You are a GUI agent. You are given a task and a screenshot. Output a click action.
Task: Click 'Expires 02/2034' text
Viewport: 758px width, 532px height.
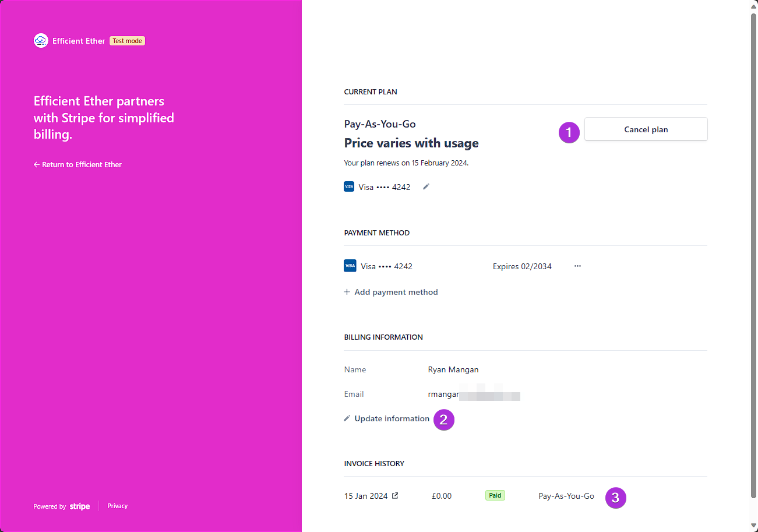(522, 266)
